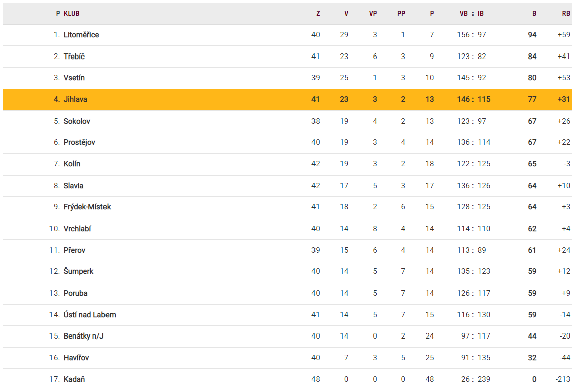The image size is (578, 392).
Task: Open the Přerov club page
Action: click(75, 250)
